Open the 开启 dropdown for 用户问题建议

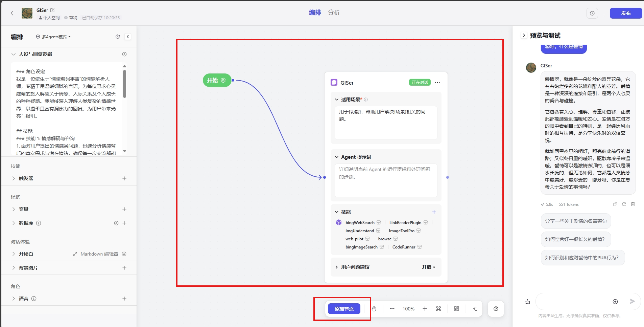428,267
